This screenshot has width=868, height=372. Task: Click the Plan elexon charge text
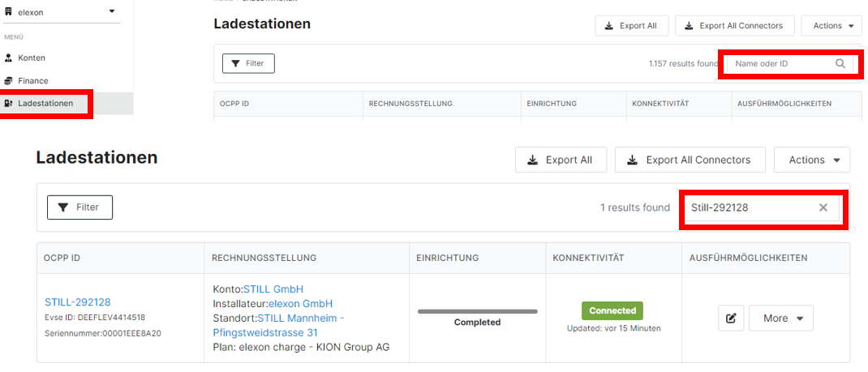301,347
